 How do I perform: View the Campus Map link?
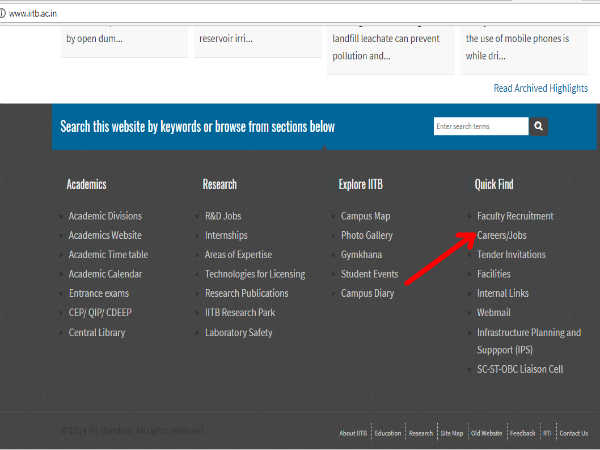[365, 216]
